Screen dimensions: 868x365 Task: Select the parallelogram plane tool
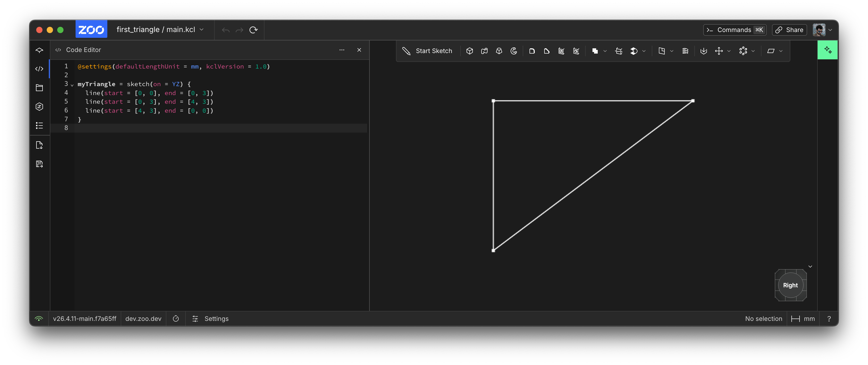pos(771,51)
